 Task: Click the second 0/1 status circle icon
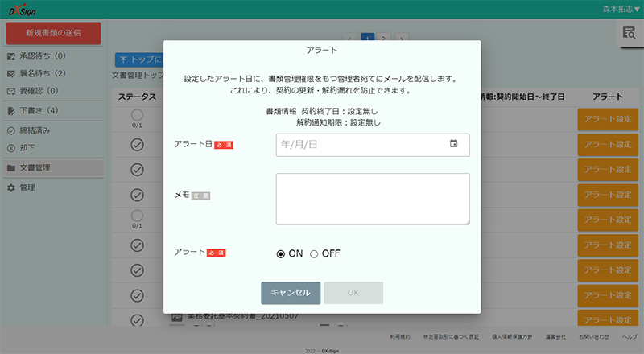click(137, 216)
